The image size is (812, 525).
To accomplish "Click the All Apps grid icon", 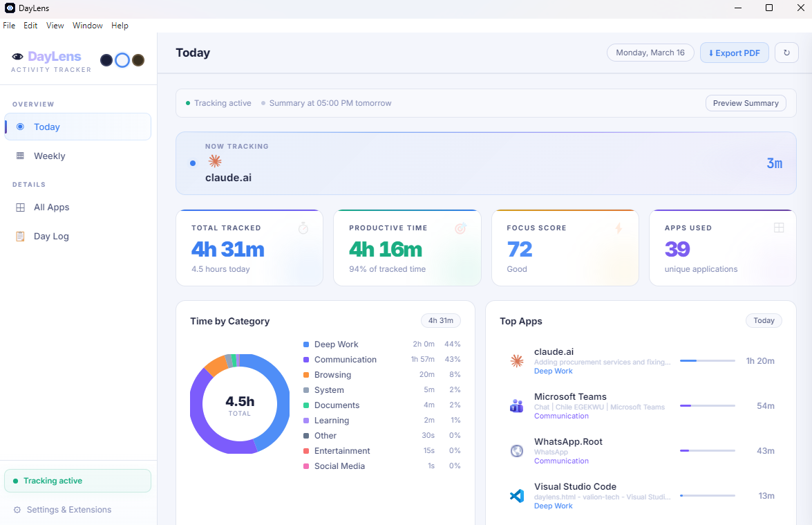I will [20, 208].
